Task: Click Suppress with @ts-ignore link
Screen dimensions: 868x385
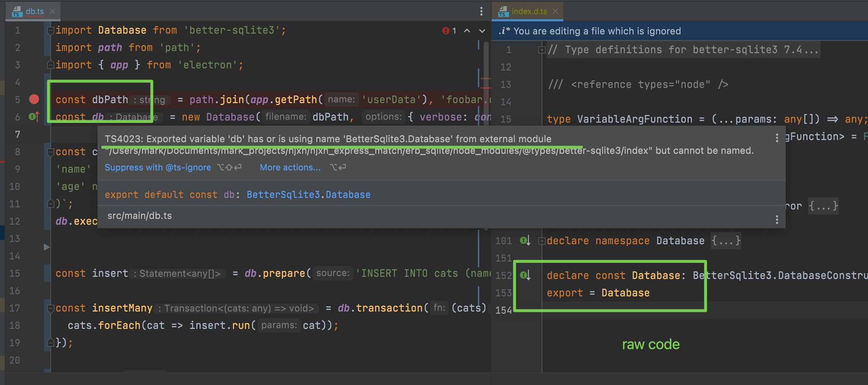Action: [x=158, y=168]
